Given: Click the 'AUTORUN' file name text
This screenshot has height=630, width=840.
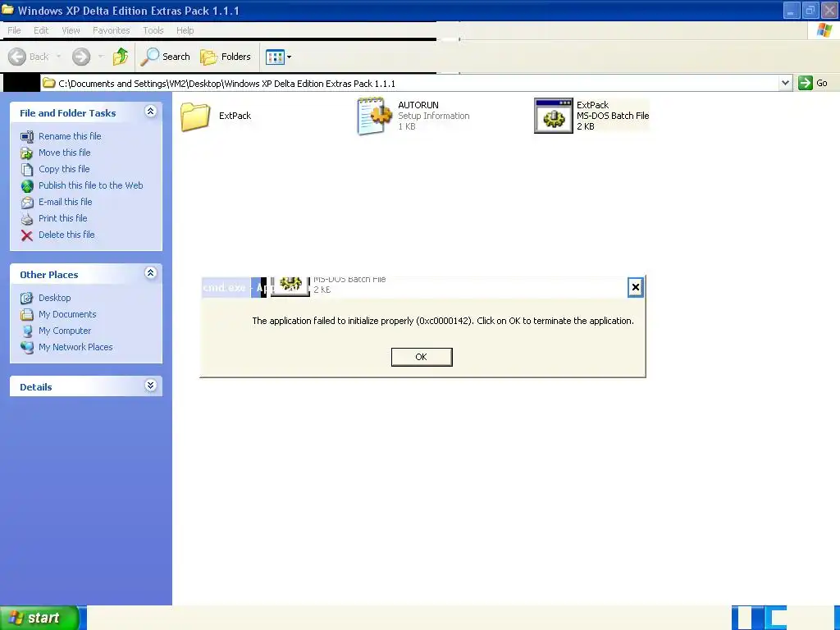Looking at the screenshot, I should pyautogui.click(x=418, y=105).
